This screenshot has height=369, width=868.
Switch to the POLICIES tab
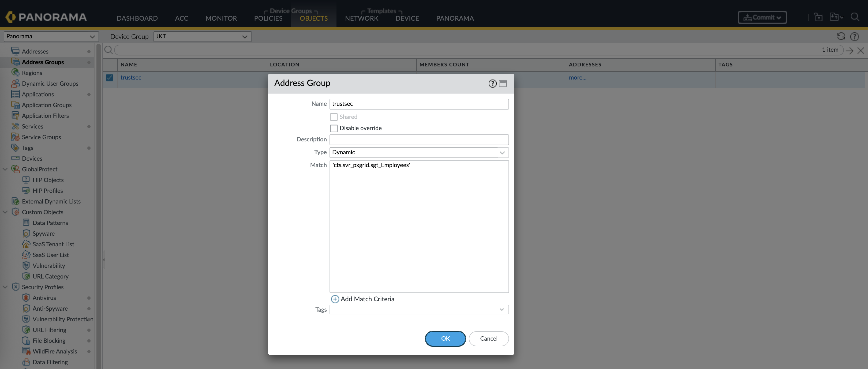click(268, 18)
